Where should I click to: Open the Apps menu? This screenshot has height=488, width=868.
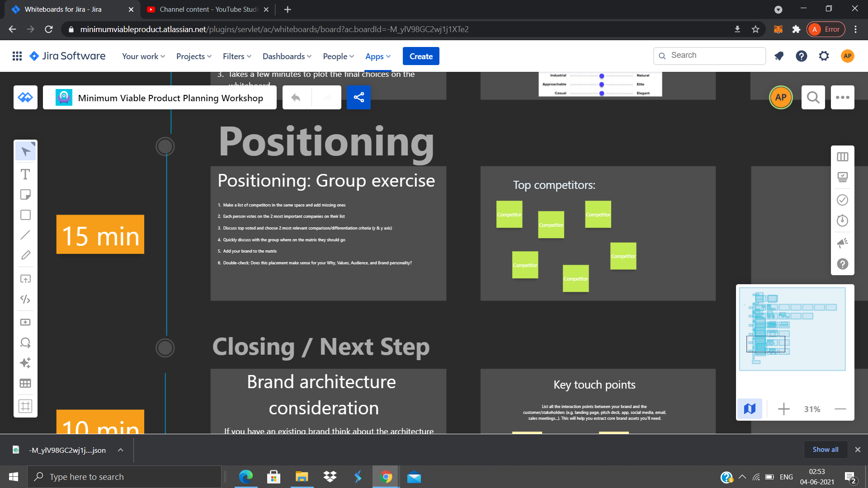377,56
